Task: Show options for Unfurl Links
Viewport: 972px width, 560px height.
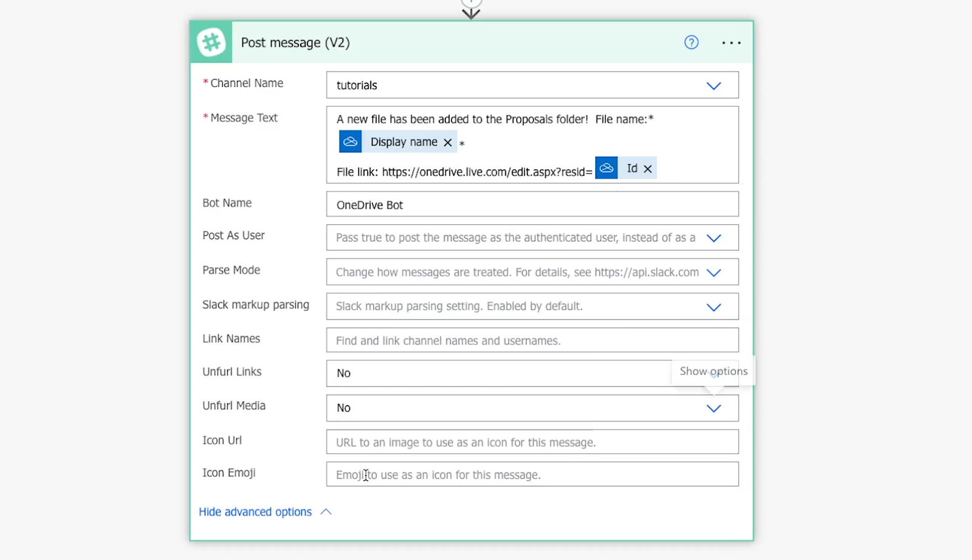Action: pos(714,374)
